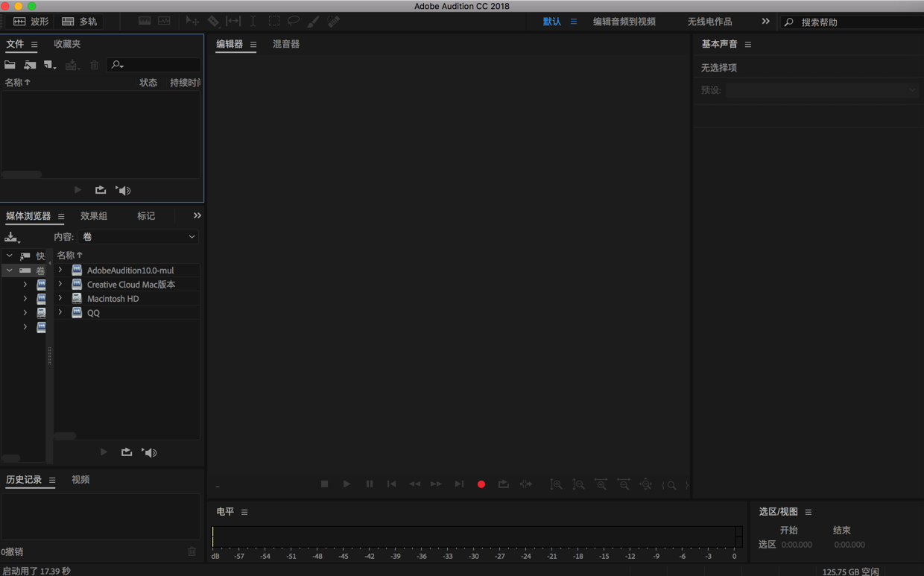The image size is (924, 576).
Task: Toggle loop in the Media Browser
Action: pos(127,452)
